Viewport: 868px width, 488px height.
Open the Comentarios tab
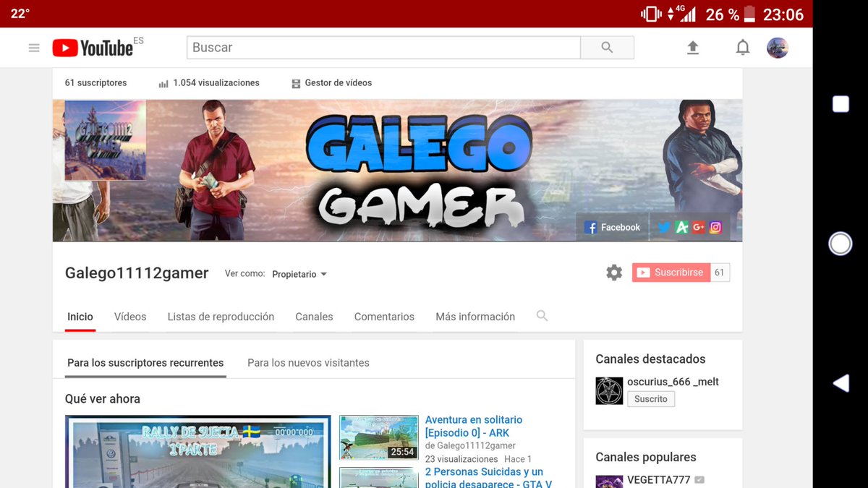point(384,317)
